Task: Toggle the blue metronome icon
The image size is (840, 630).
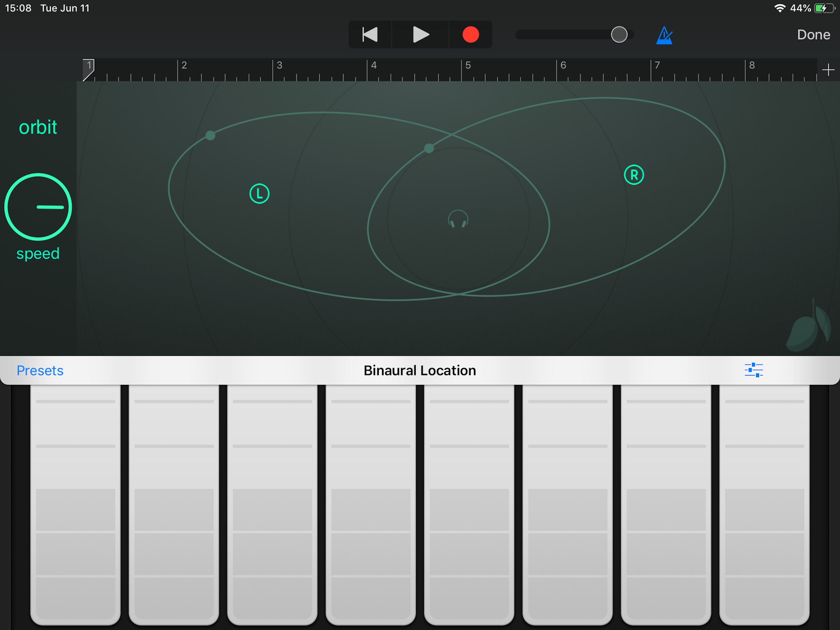Action: (664, 35)
